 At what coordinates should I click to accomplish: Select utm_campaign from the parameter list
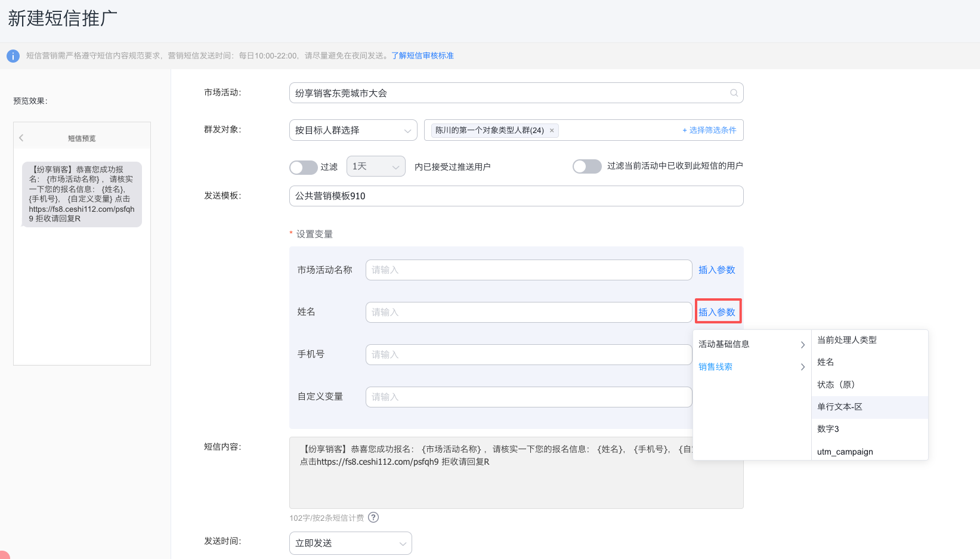(845, 452)
